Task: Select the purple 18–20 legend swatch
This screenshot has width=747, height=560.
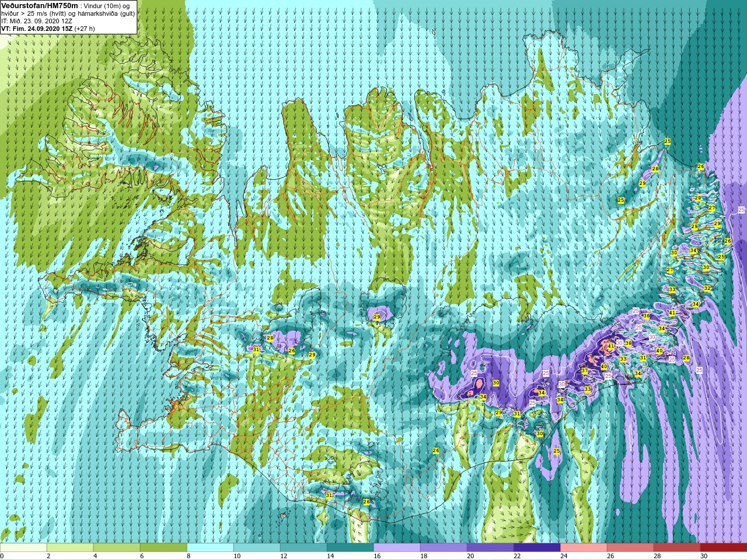Action: pos(444,548)
